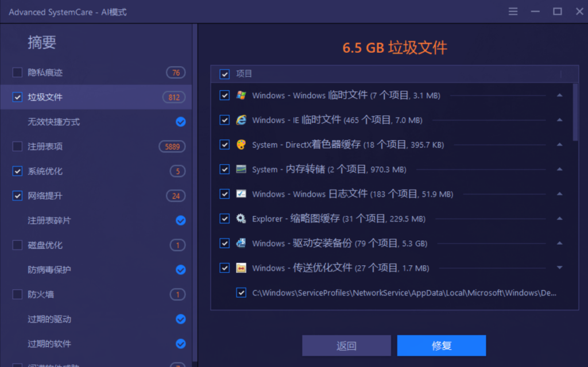
Task: Expand the 驱动安装备份 row arrow
Action: pos(559,243)
